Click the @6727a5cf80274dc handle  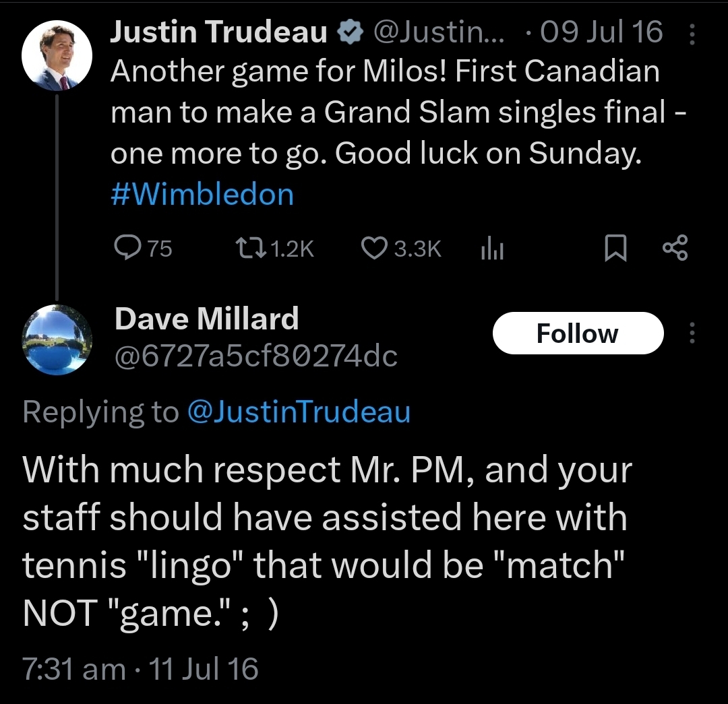click(x=256, y=356)
